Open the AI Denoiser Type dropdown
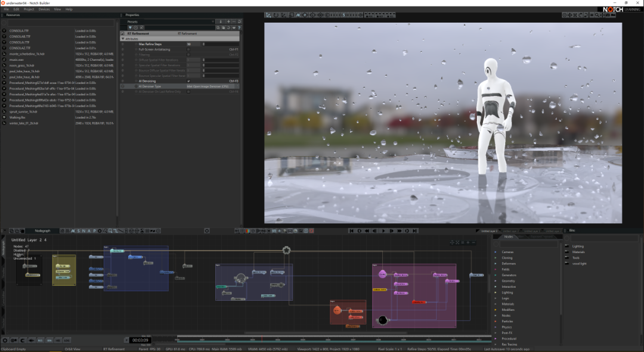644x352 pixels. click(x=213, y=86)
